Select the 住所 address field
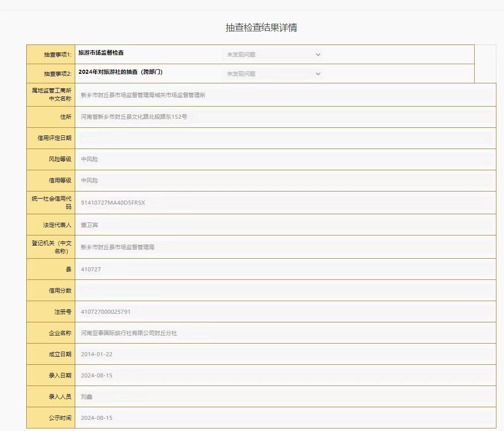The height and width of the screenshot is (431, 504). pos(285,117)
